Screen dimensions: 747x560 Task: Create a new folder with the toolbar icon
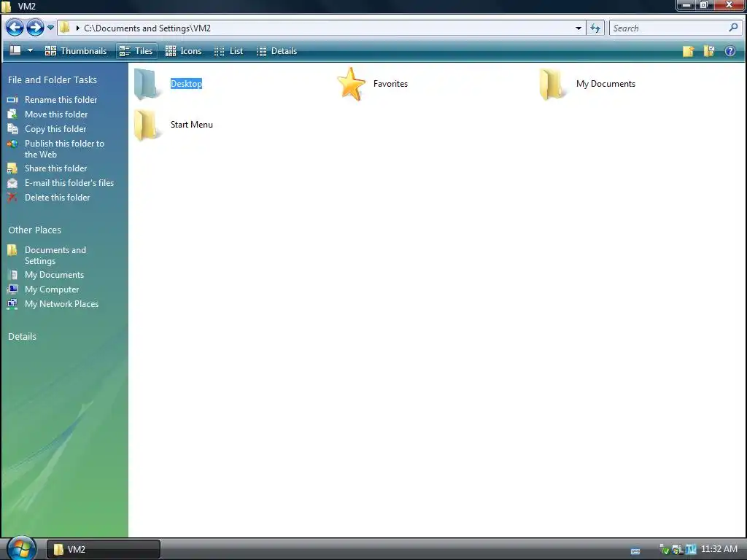point(688,51)
